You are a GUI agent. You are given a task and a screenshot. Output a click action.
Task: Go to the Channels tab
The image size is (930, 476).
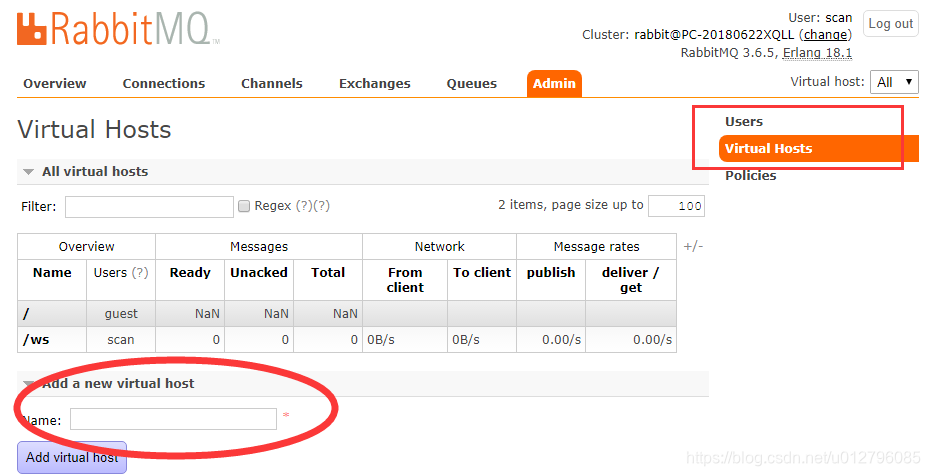(272, 84)
